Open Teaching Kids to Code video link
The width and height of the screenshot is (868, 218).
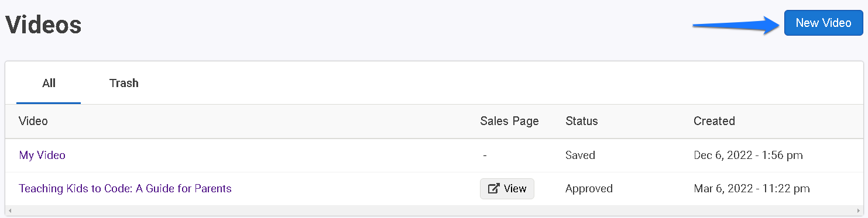125,189
